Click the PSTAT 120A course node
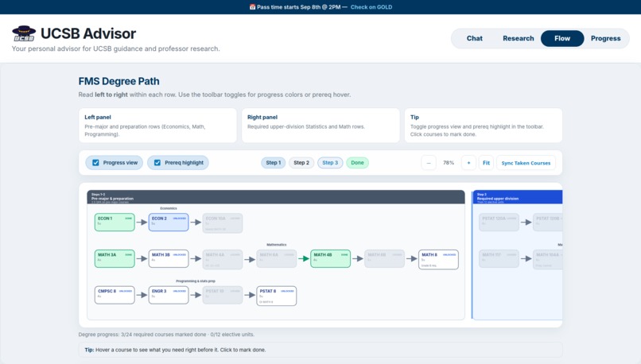This screenshot has width=641, height=364. click(x=499, y=223)
